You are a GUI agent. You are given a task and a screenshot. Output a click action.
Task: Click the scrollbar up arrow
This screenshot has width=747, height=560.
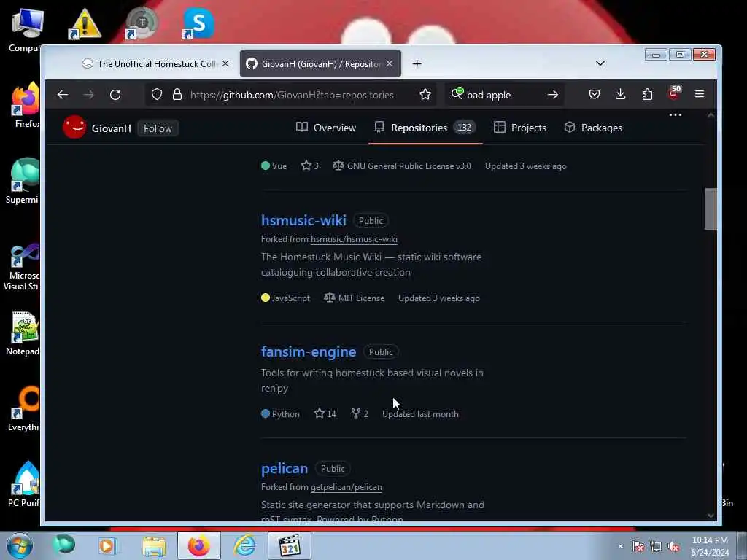tap(711, 115)
